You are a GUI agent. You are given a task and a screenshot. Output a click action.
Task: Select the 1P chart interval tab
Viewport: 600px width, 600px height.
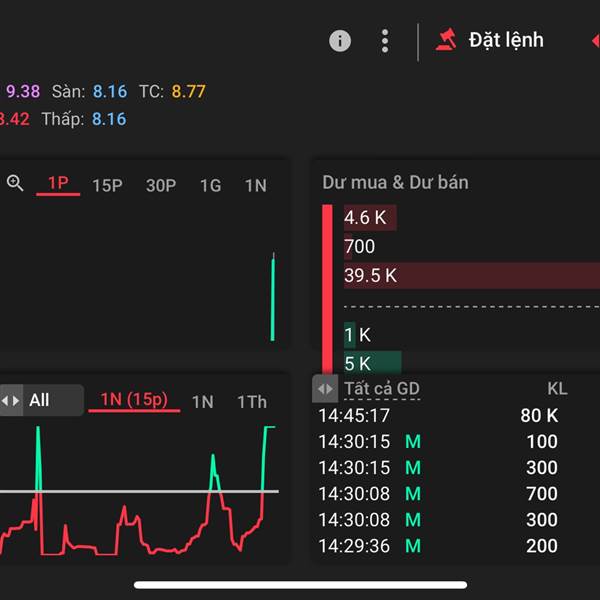(58, 184)
